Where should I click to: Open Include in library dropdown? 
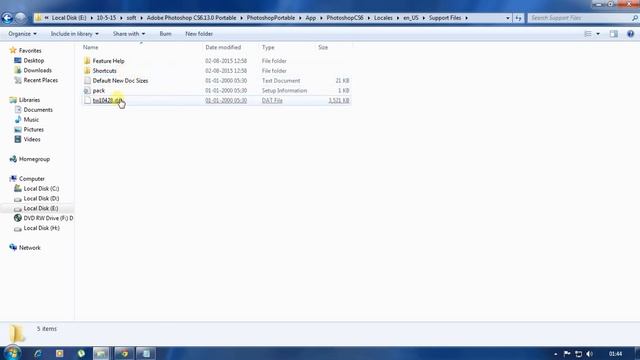74,34
